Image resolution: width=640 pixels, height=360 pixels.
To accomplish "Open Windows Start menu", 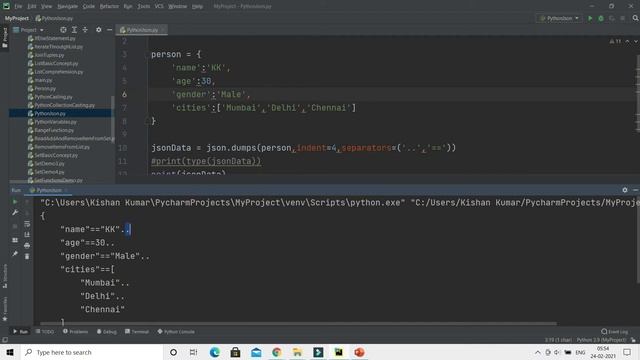I will click(x=10, y=352).
